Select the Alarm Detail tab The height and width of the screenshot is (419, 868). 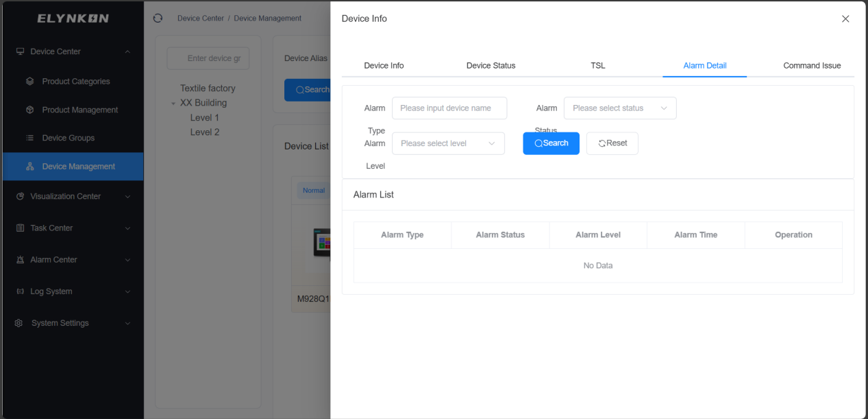705,66
